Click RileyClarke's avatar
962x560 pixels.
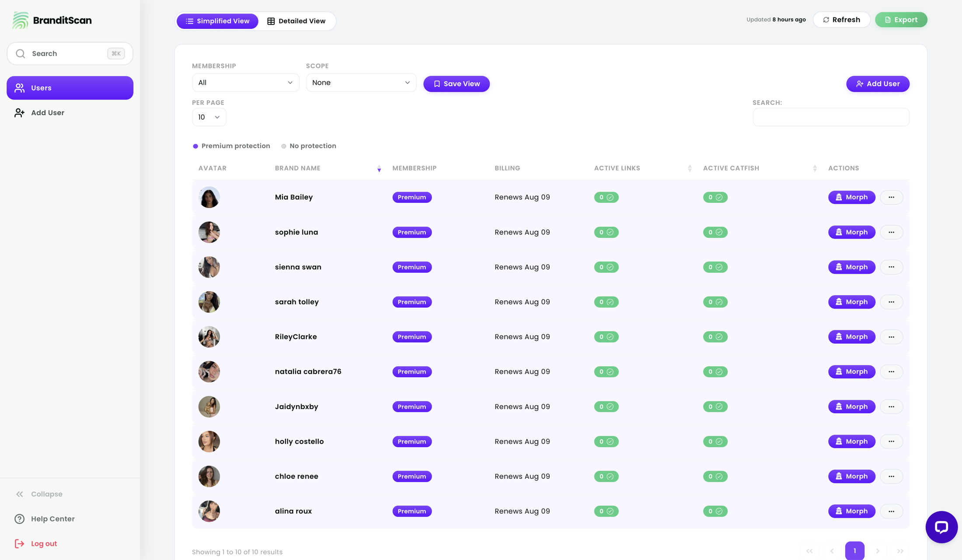(x=209, y=337)
